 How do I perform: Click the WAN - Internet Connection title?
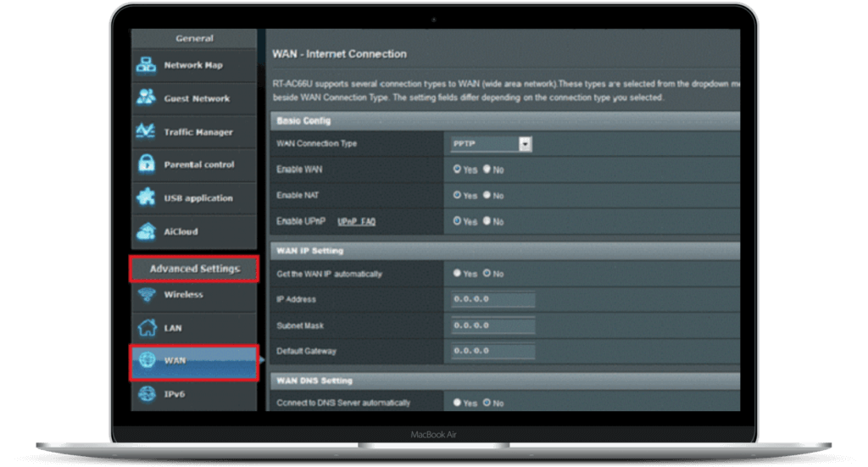339,53
